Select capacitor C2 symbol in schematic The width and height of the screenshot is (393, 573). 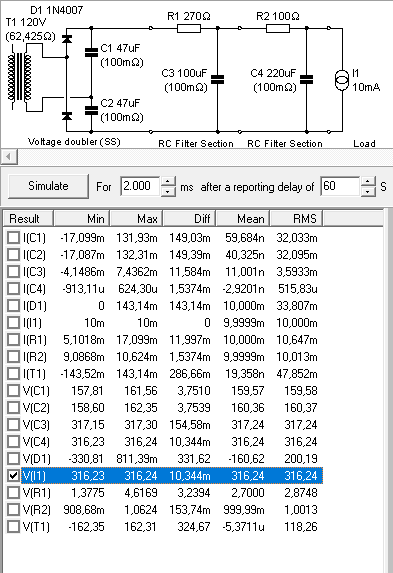[91, 110]
